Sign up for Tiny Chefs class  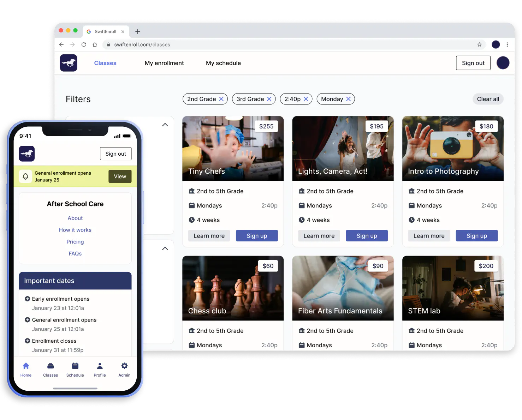pyautogui.click(x=257, y=236)
